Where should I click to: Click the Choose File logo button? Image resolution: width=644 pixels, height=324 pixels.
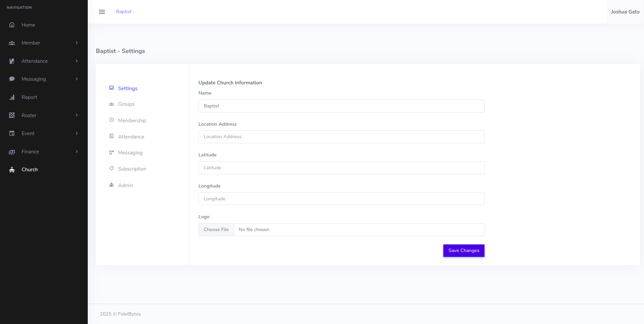pyautogui.click(x=216, y=230)
